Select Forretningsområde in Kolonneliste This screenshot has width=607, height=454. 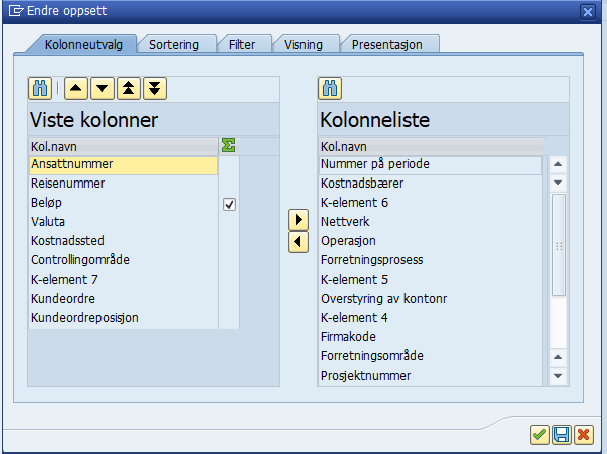430,356
